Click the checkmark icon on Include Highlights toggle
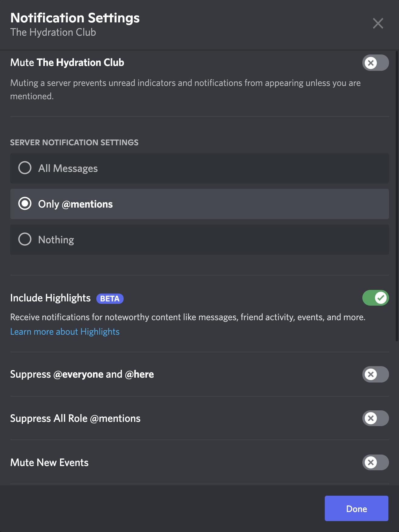Viewport: 399px width, 532px height. coord(381,298)
